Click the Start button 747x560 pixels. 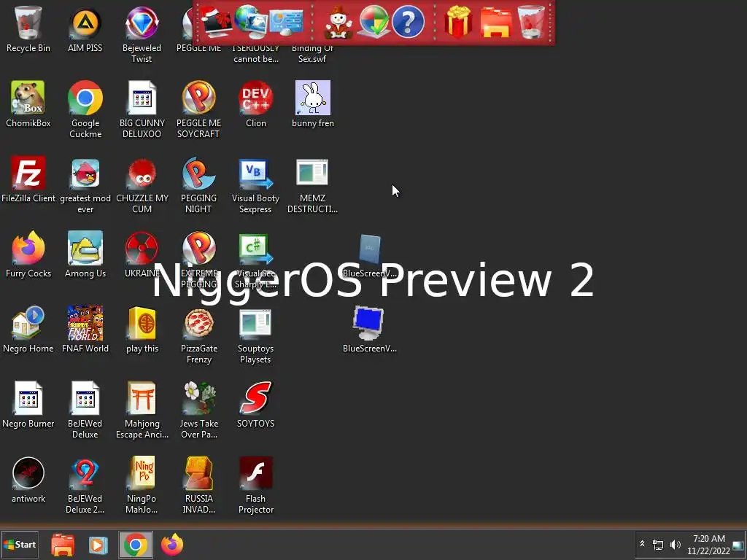20,544
